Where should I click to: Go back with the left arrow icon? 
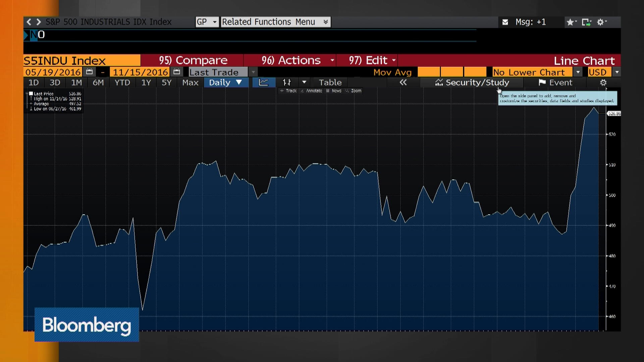coord(29,22)
